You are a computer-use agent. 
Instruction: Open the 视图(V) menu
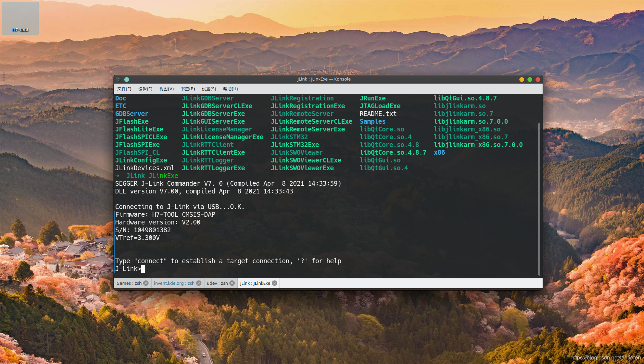coord(166,89)
